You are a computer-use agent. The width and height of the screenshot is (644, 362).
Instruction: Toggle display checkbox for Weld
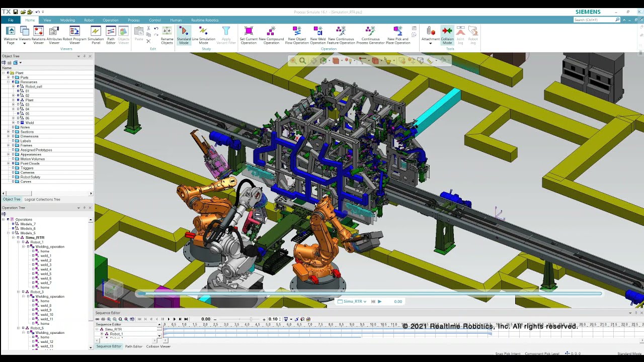click(x=18, y=123)
